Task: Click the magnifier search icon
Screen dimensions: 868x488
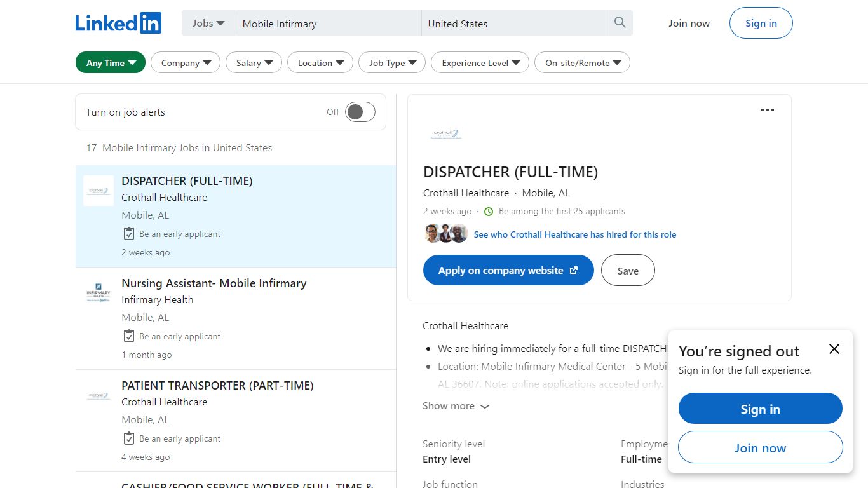Action: click(620, 23)
